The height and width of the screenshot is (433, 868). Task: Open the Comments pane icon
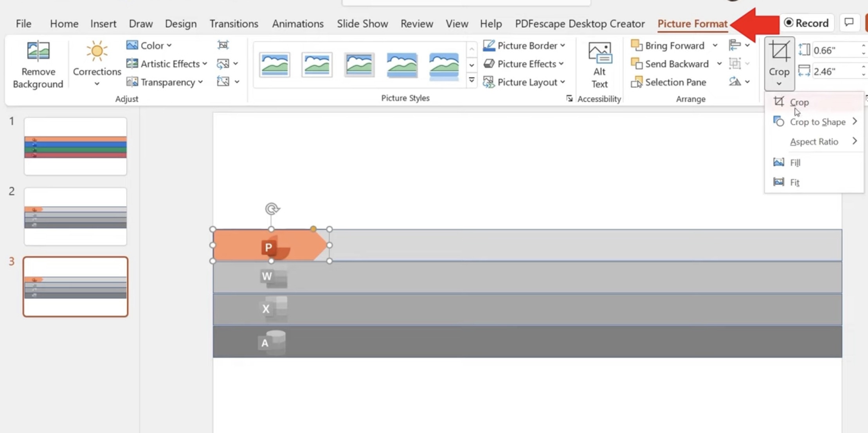coord(849,23)
